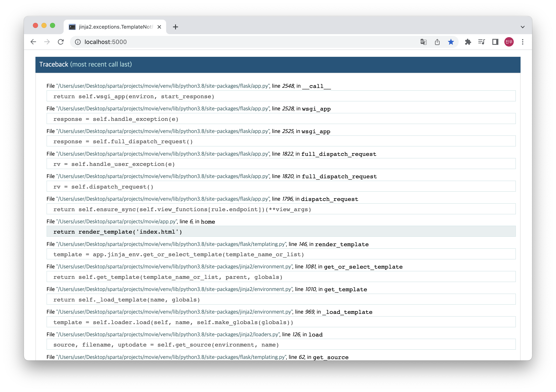Close the jinja2.exceptions tab
556x392 pixels.
(159, 27)
